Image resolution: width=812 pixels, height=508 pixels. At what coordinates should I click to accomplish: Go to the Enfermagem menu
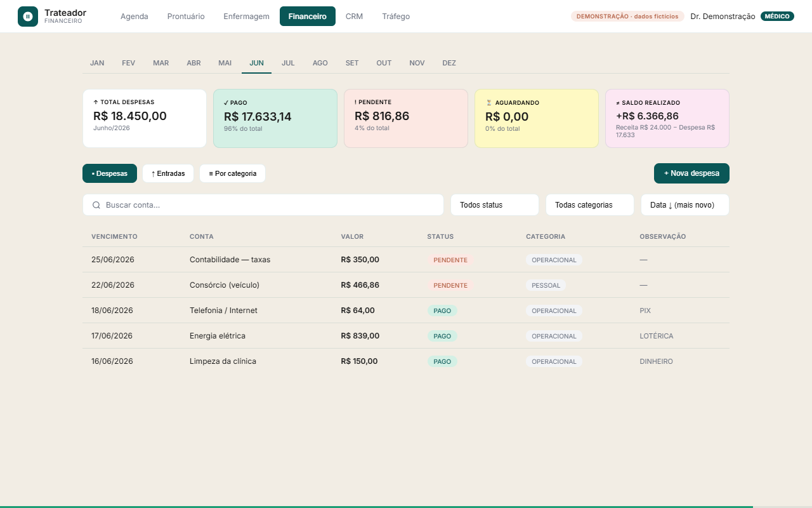(x=247, y=17)
